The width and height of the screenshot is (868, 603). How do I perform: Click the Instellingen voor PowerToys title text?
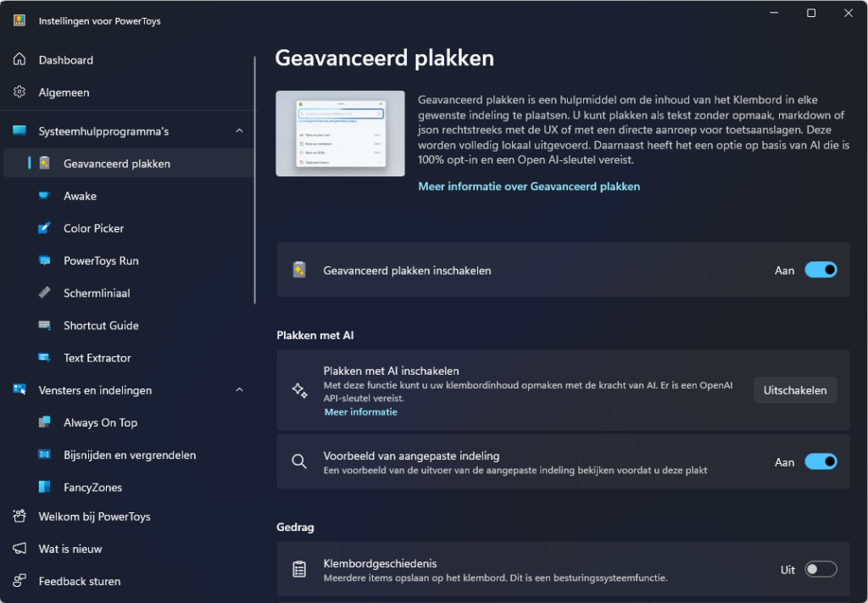coord(100,21)
